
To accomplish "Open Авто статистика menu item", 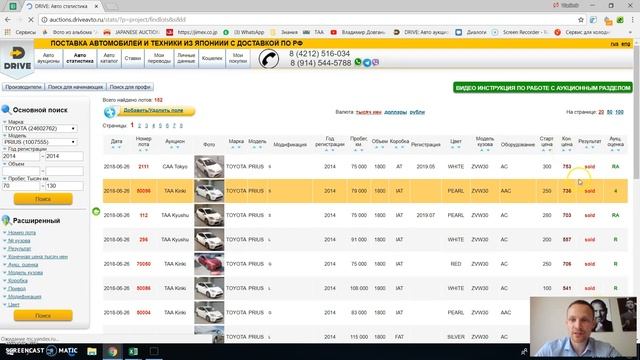I will click(80, 58).
